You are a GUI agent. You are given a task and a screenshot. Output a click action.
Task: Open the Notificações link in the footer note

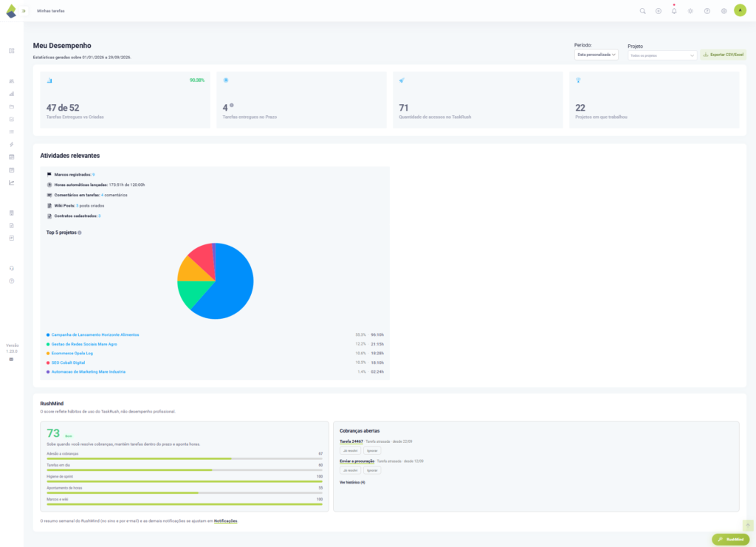226,521
